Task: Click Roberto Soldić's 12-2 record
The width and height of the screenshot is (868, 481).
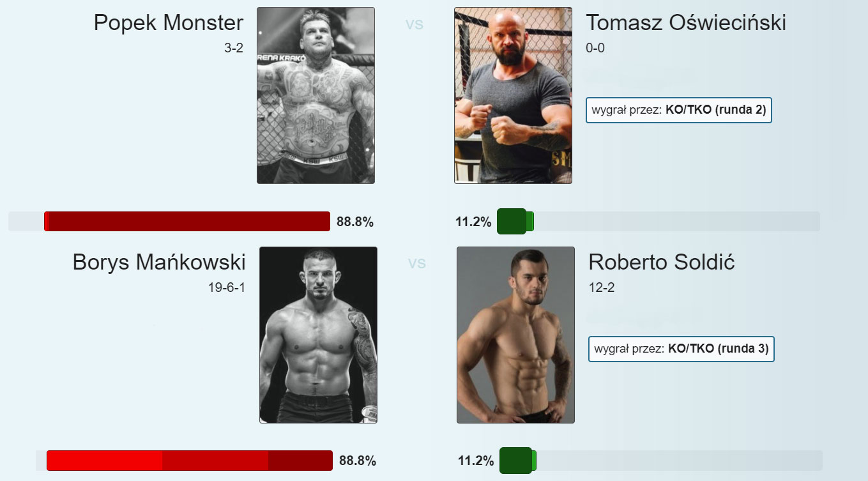Action: (602, 288)
